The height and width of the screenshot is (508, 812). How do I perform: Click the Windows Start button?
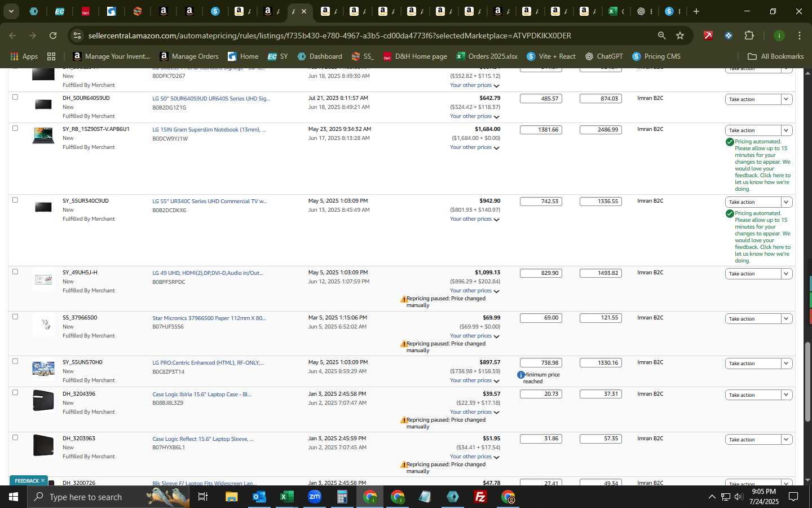(14, 497)
